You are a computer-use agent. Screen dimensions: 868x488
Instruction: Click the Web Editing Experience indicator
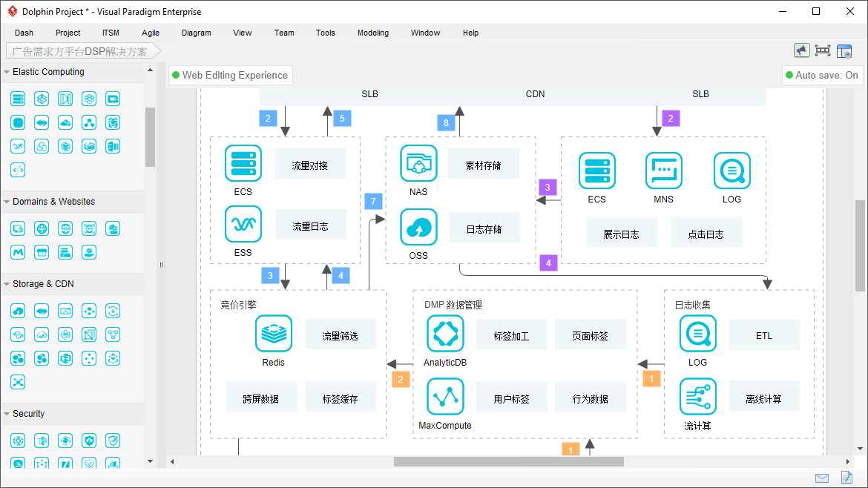[x=230, y=75]
